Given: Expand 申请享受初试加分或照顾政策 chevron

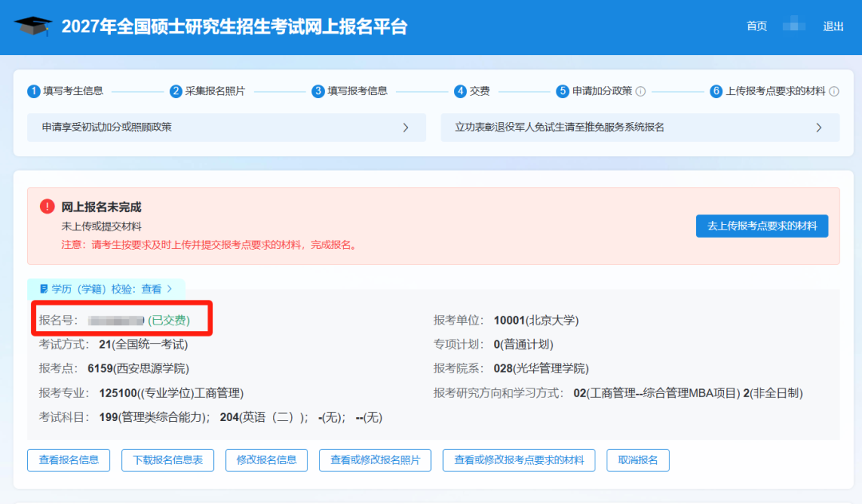Looking at the screenshot, I should point(405,128).
